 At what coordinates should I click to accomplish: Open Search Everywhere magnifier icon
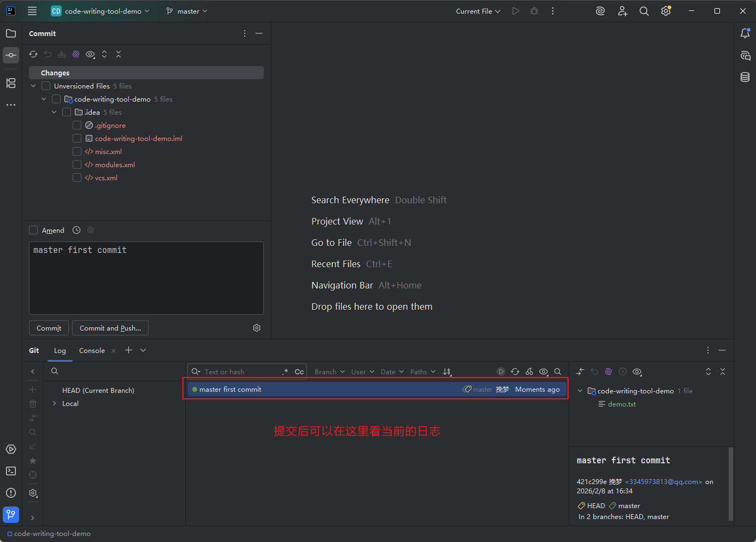pyautogui.click(x=644, y=11)
